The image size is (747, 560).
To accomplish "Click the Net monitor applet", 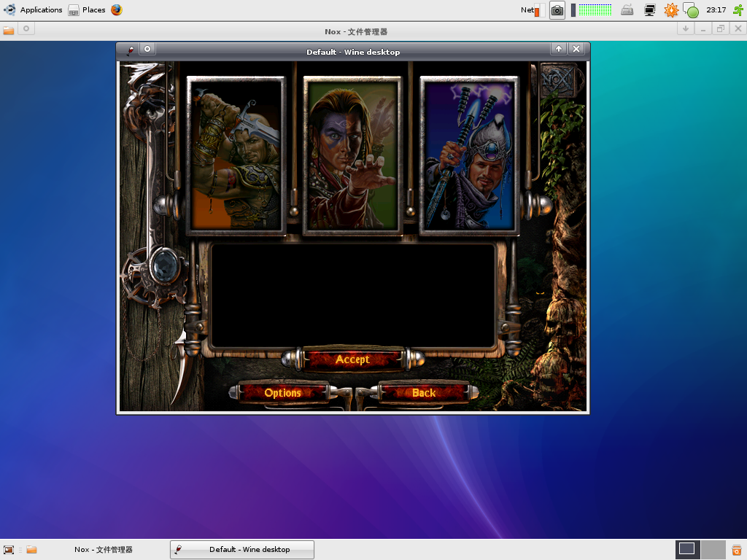I will point(533,10).
